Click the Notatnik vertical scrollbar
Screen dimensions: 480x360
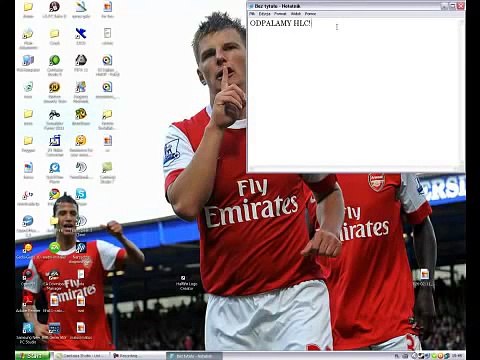click(x=462, y=92)
